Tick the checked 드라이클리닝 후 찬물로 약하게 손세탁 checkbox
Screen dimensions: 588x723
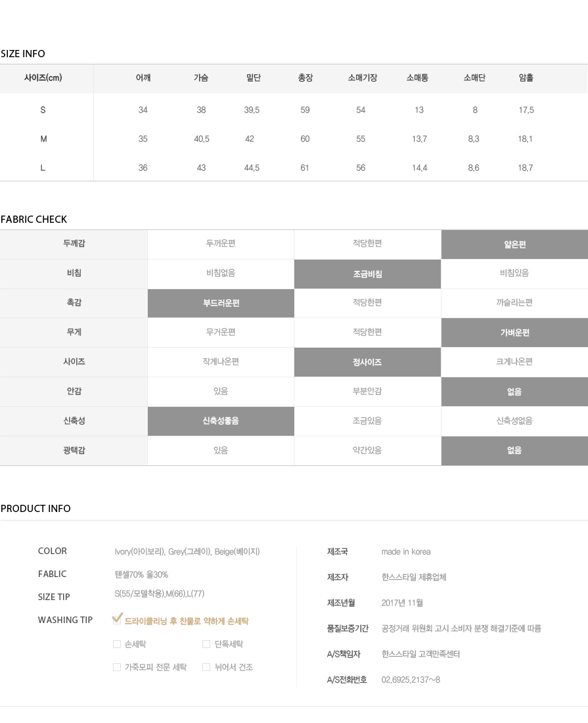point(117,619)
